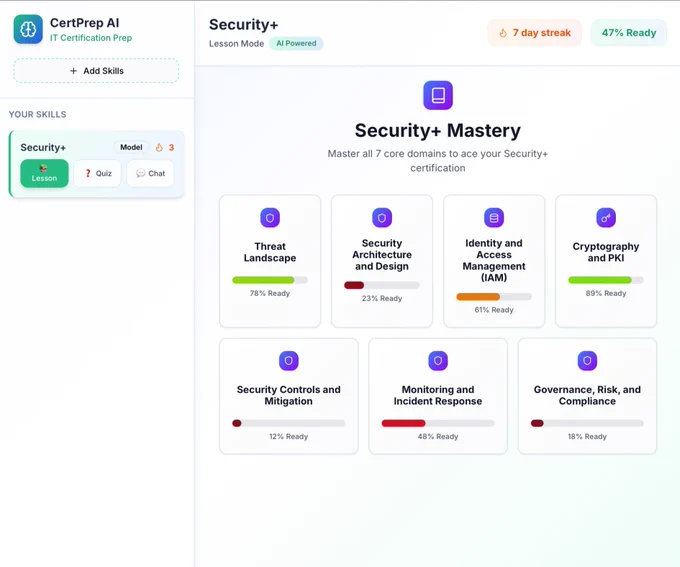Screen dimensions: 680x567
Task: Open the Threat Landscape domain title
Action: pyautogui.click(x=270, y=252)
